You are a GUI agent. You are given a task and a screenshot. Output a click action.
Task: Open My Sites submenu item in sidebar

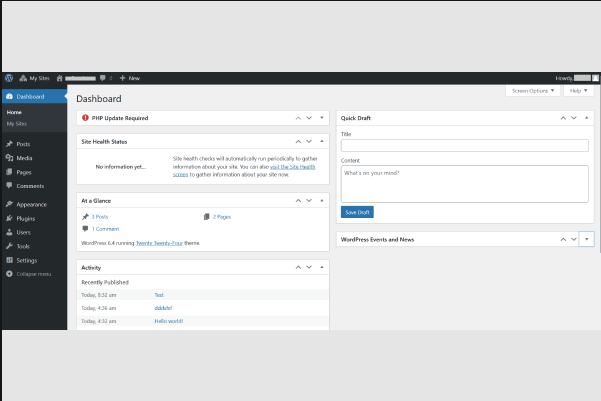(x=16, y=124)
